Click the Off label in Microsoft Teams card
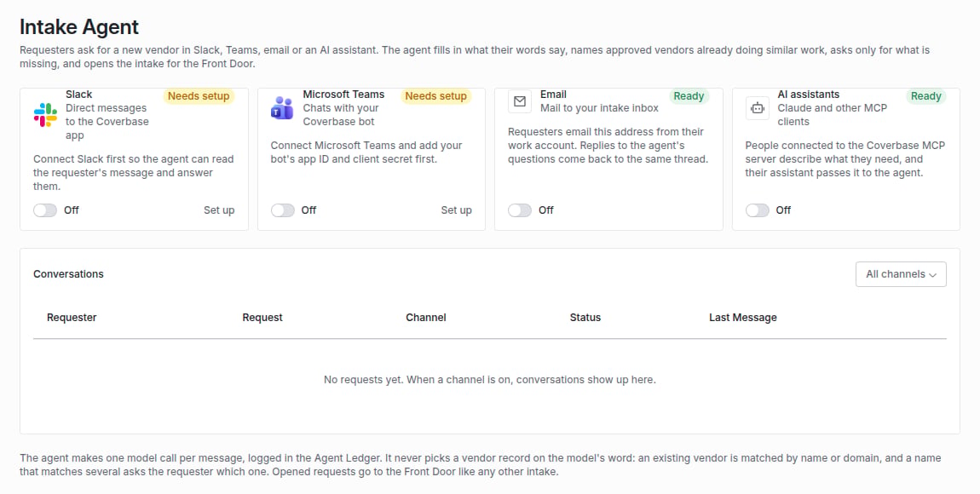 click(x=308, y=210)
